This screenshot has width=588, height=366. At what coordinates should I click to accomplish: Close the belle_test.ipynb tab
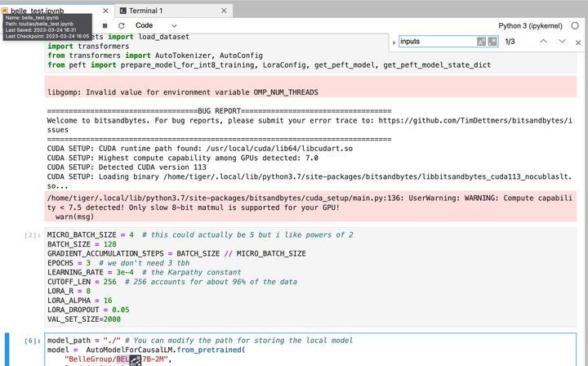click(106, 11)
